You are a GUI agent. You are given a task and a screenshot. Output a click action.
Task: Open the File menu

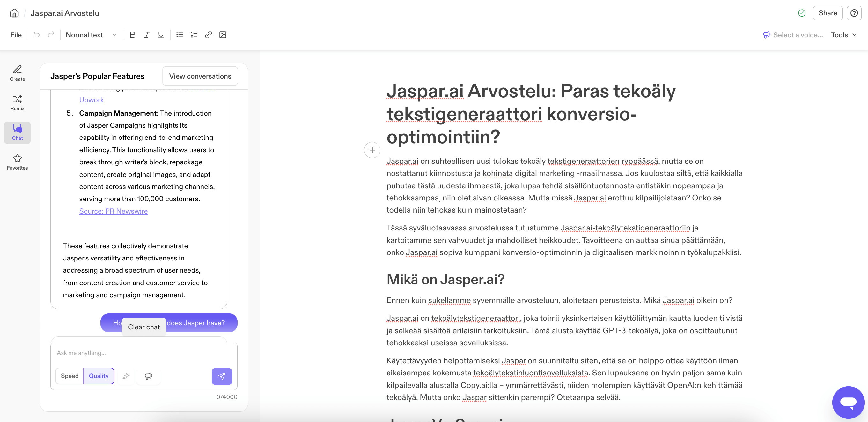coord(16,35)
